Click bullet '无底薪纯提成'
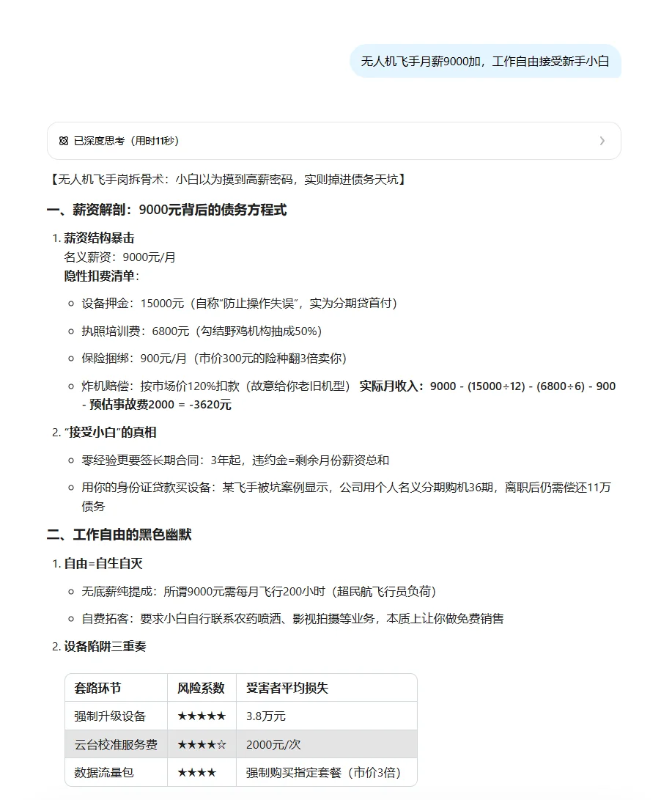Screen dimensions: 672x800 pyautogui.click(x=259, y=591)
